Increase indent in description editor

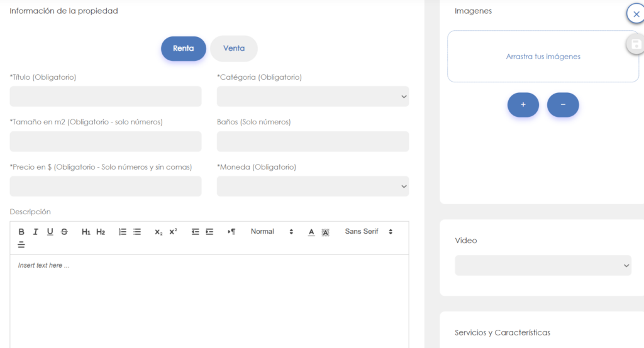(x=209, y=232)
